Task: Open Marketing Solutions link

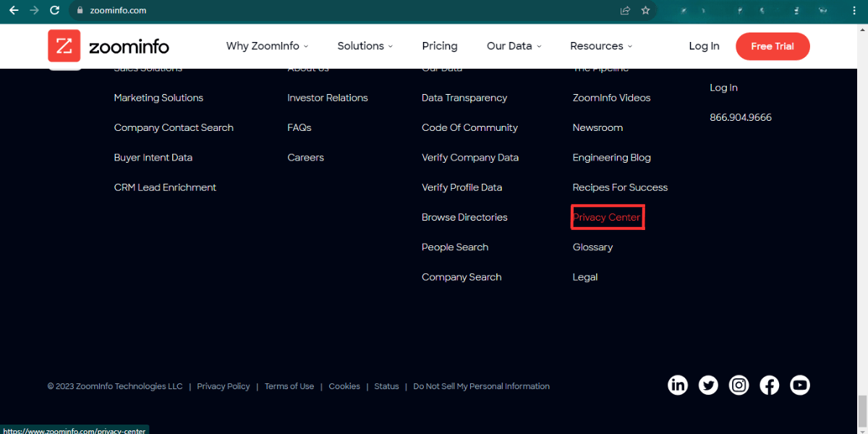Action: pyautogui.click(x=158, y=98)
